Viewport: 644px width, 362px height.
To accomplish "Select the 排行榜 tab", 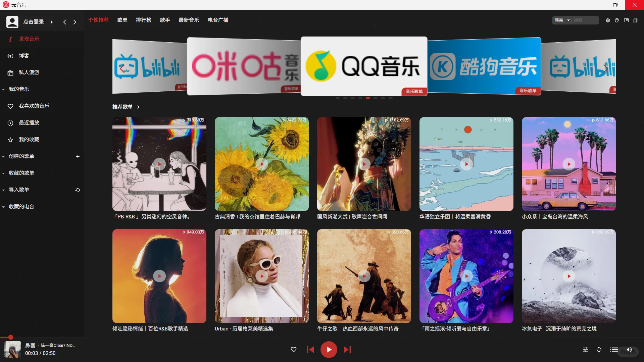I will pos(144,20).
